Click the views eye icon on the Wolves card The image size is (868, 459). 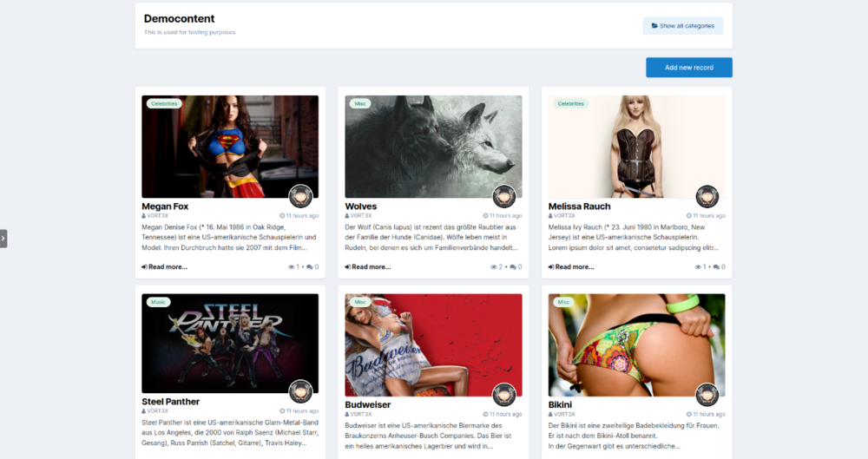493,267
